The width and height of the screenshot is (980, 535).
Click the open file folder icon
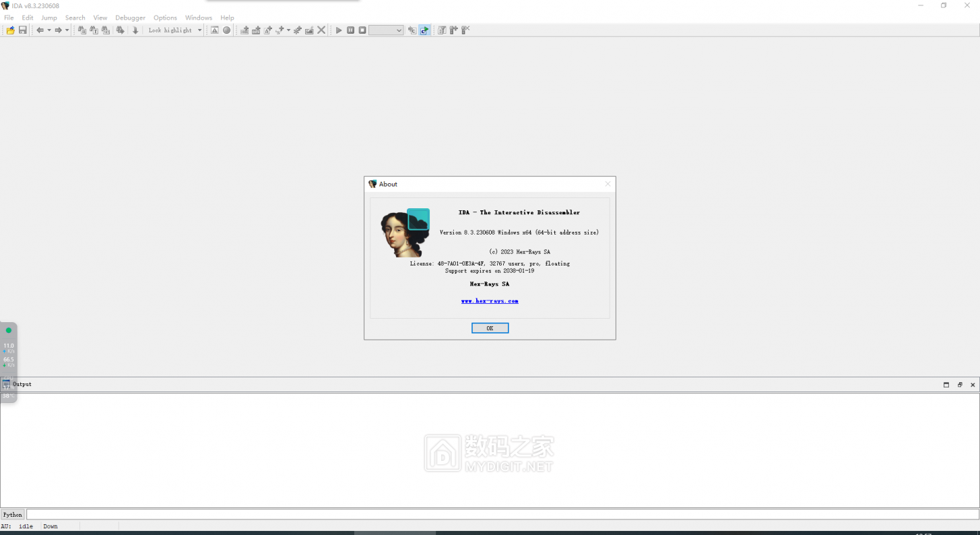(x=10, y=30)
